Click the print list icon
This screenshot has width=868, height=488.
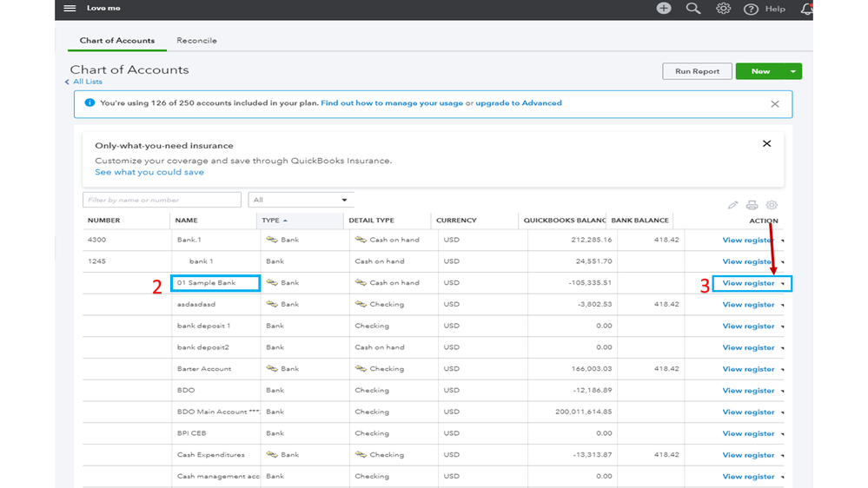752,205
